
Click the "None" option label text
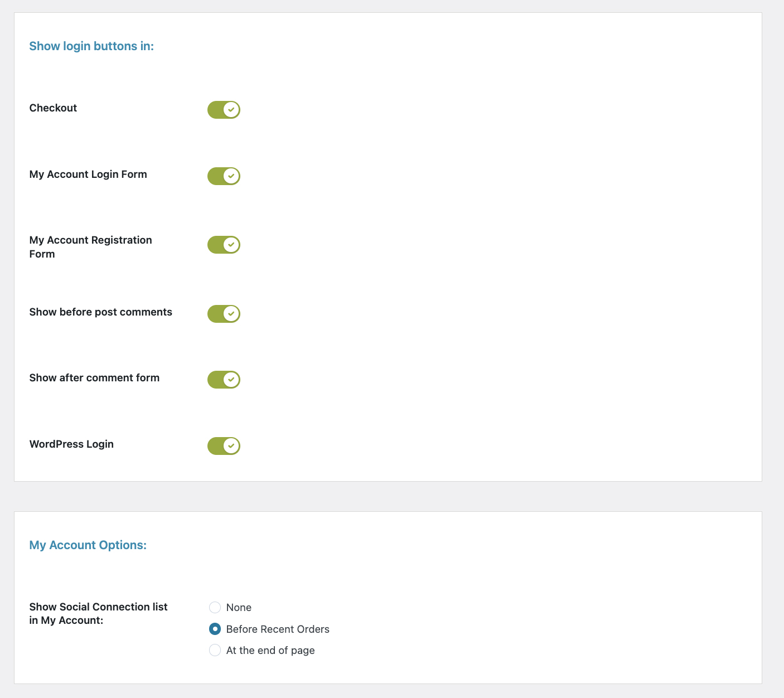point(239,608)
